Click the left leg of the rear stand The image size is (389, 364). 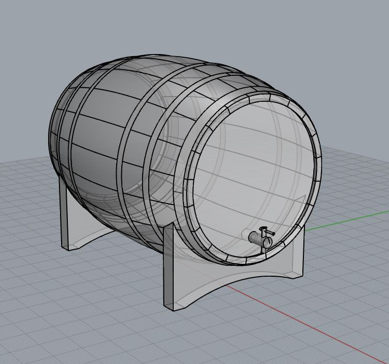click(65, 213)
